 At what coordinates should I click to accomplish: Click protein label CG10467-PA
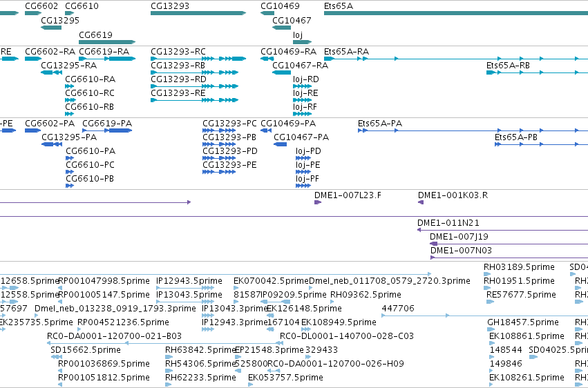pyautogui.click(x=301, y=137)
